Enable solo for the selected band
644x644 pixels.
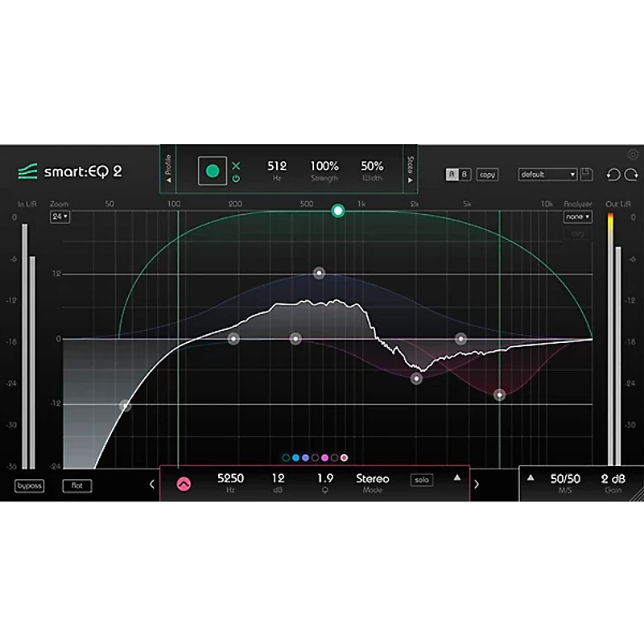[x=421, y=480]
